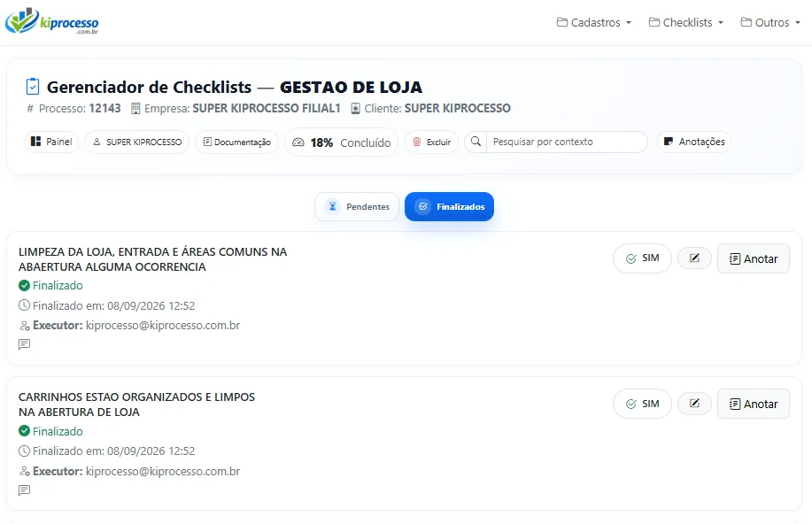Click the Cliente badge icon
The height and width of the screenshot is (524, 812).
tap(355, 108)
